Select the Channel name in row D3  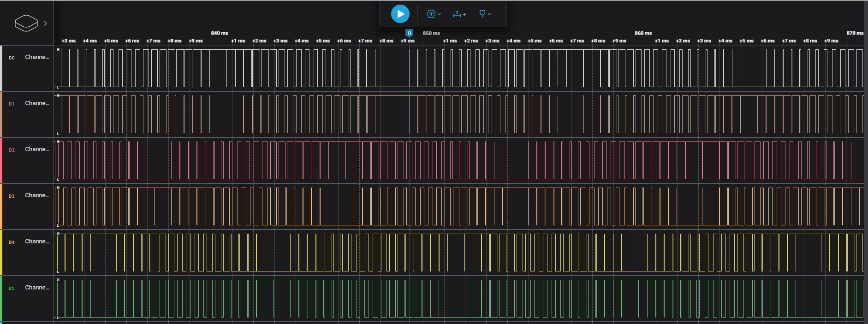click(37, 195)
